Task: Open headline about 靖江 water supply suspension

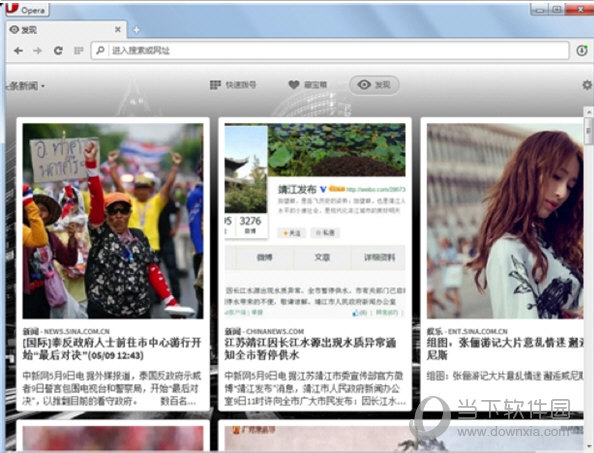Action: pyautogui.click(x=310, y=349)
